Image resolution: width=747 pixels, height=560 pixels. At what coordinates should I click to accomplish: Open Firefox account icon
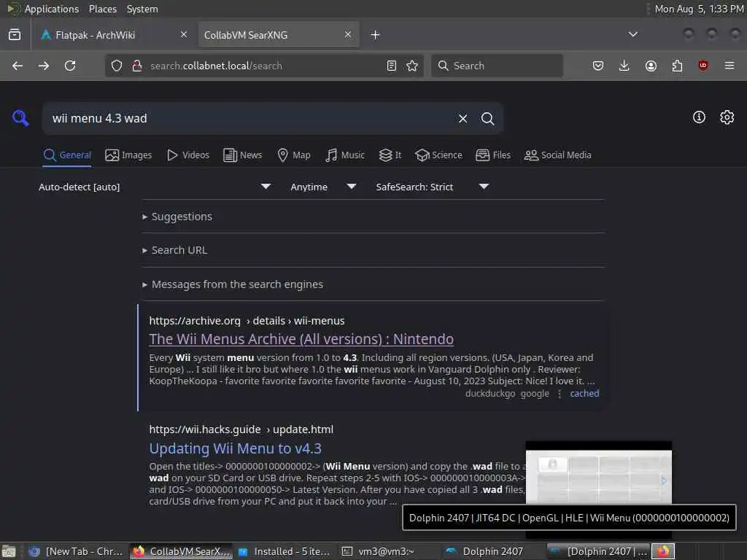pos(651,66)
